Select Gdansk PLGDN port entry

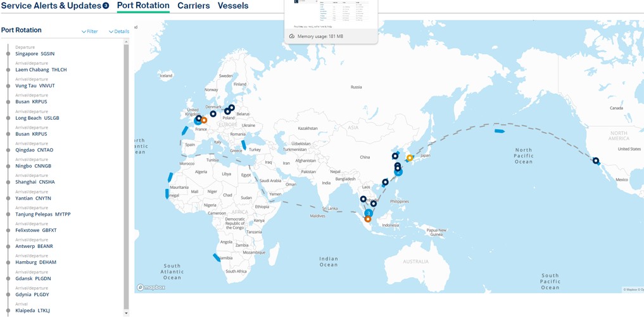coord(34,278)
